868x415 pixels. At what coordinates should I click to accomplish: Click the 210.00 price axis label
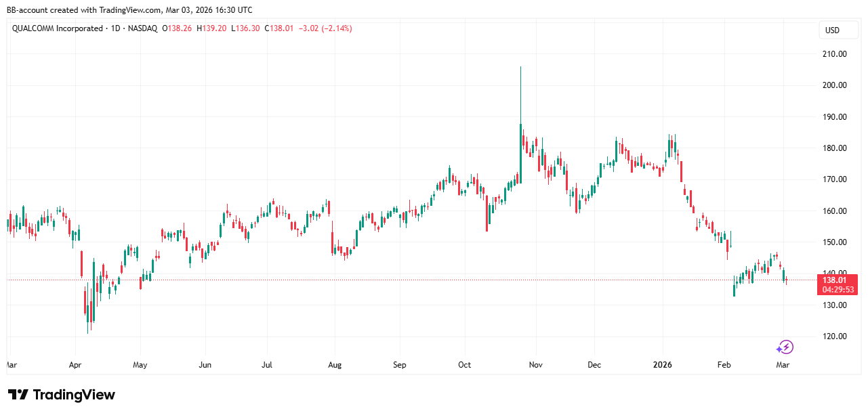[832, 54]
